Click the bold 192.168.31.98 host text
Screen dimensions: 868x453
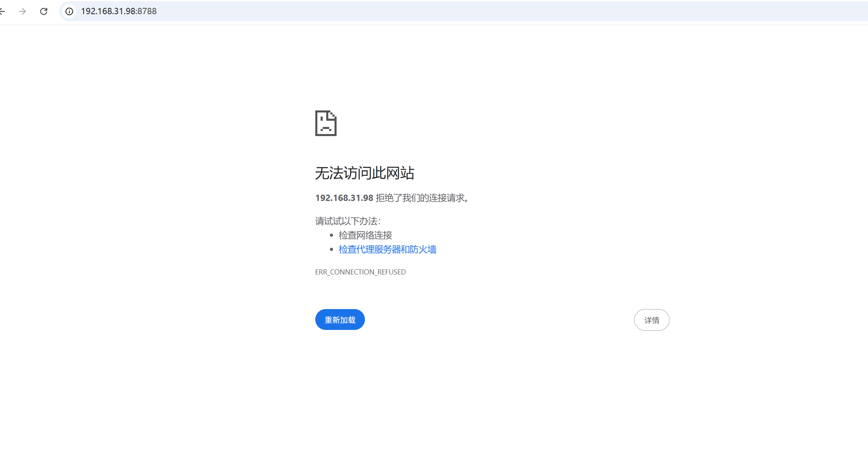[344, 198]
